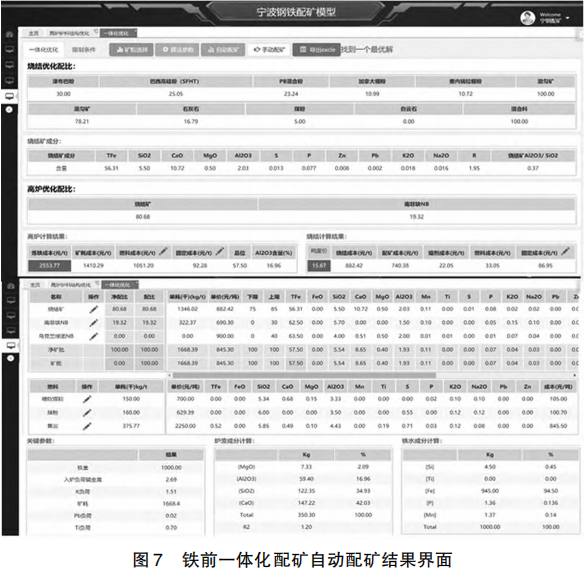This screenshot has width=585, height=577.
Task: Click the 845.50 cost value in fuel table
Action: (x=558, y=426)
